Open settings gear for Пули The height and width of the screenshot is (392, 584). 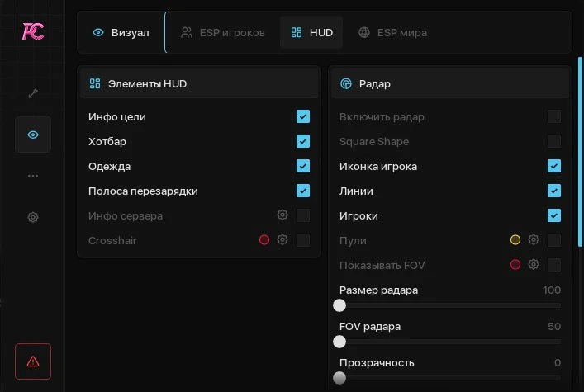coord(534,239)
